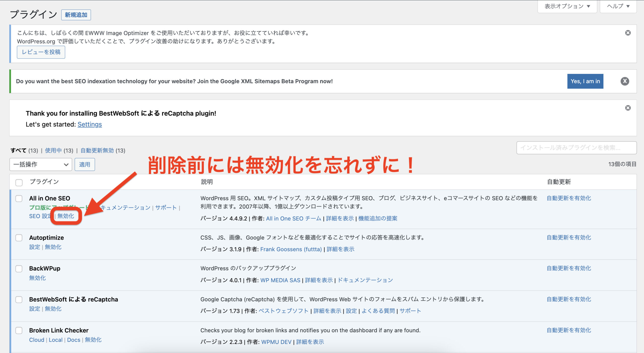This screenshot has height=353, width=644.
Task: Select the すべて filter
Action: (x=18, y=150)
